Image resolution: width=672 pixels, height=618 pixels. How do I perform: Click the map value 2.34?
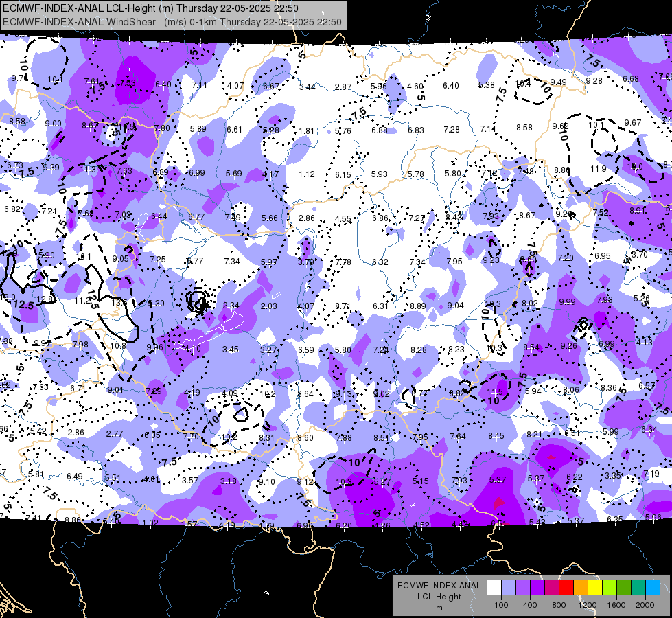click(x=231, y=306)
